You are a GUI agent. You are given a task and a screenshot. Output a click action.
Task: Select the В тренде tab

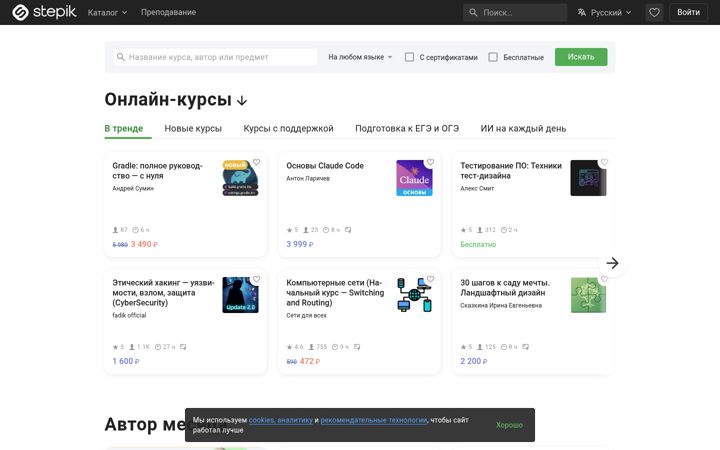coord(124,129)
